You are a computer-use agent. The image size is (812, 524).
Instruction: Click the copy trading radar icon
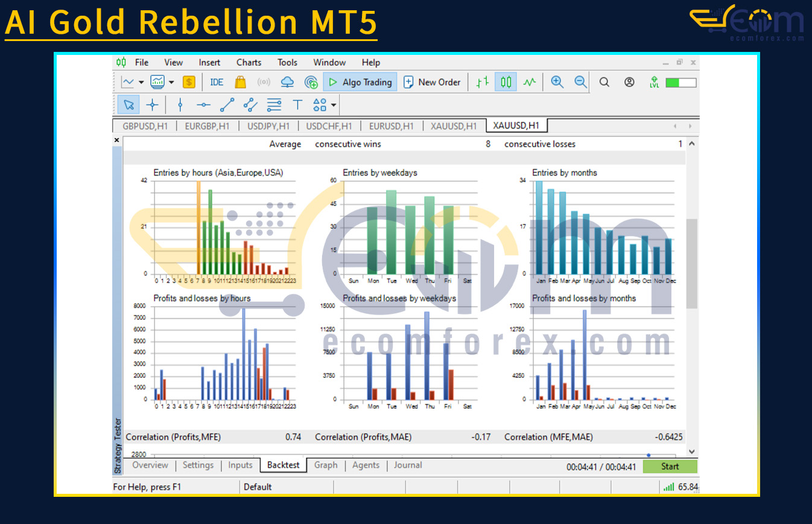[x=311, y=82]
